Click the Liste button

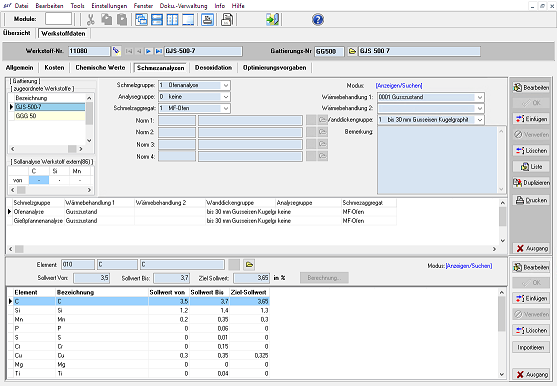coord(531,167)
